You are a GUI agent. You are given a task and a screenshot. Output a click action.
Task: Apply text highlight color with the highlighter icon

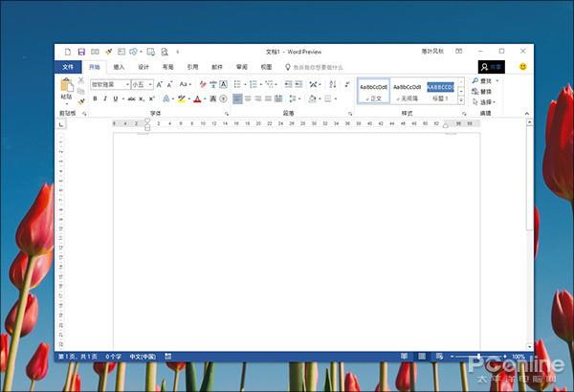(x=182, y=98)
